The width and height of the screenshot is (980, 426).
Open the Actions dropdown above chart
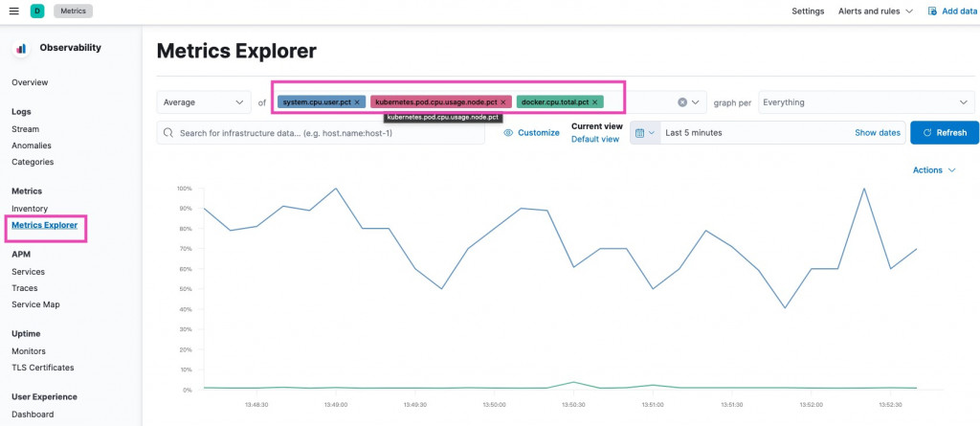pyautogui.click(x=934, y=170)
